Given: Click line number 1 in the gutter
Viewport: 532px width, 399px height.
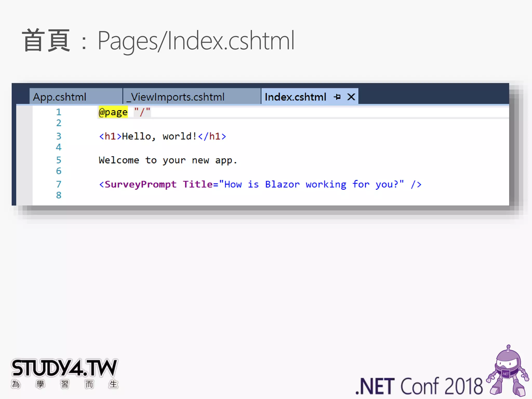Looking at the screenshot, I should (59, 112).
